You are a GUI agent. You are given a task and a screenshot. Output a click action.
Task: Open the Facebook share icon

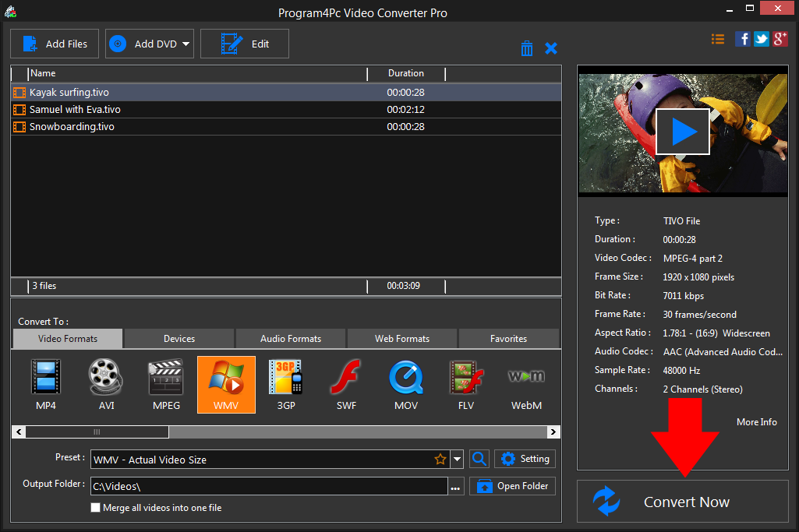tap(742, 39)
